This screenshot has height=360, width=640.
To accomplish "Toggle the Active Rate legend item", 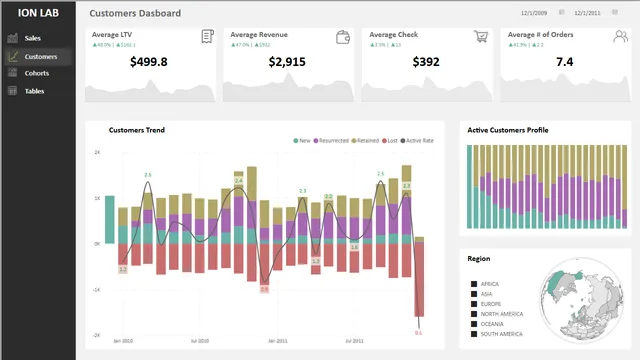I will point(417,140).
